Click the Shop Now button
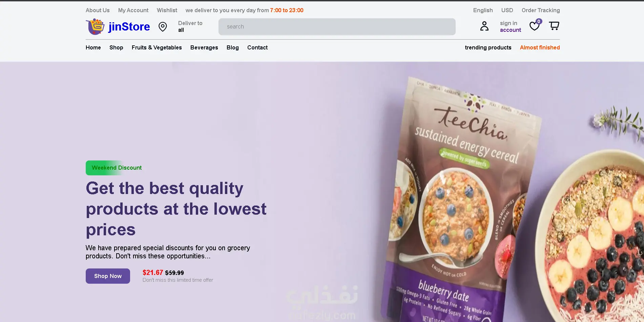644x322 pixels. pyautogui.click(x=108, y=276)
